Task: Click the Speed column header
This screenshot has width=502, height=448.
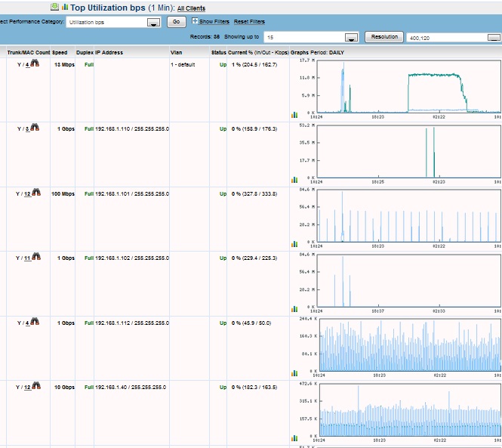Action: pyautogui.click(x=60, y=52)
